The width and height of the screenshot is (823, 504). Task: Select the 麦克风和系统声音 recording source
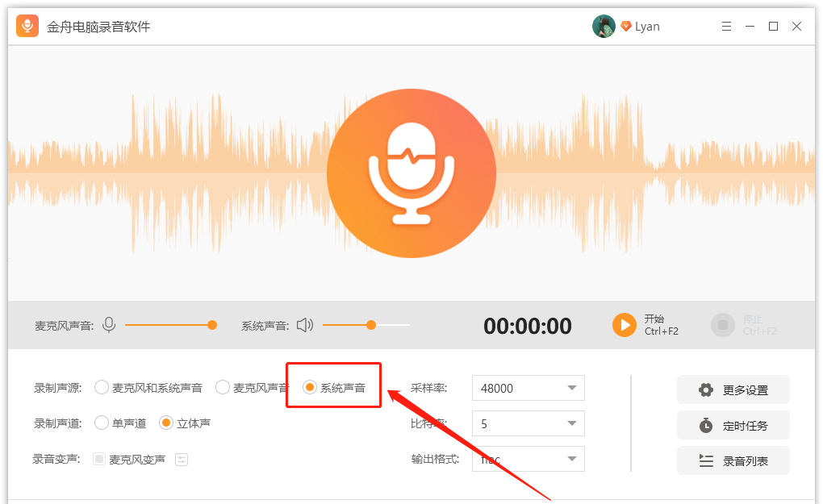tap(102, 386)
